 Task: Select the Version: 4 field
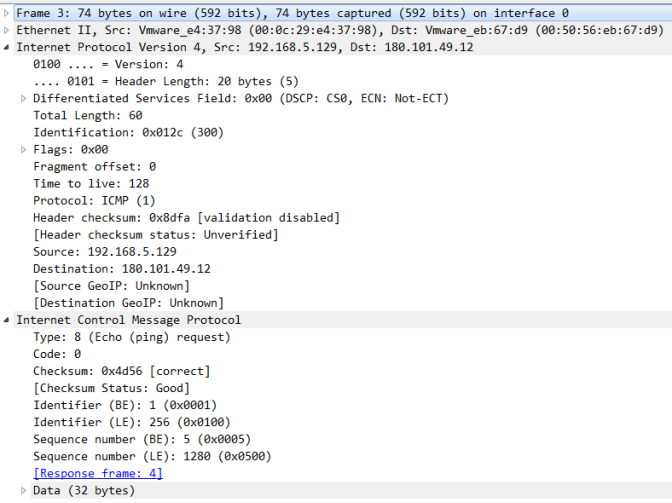pos(108,65)
